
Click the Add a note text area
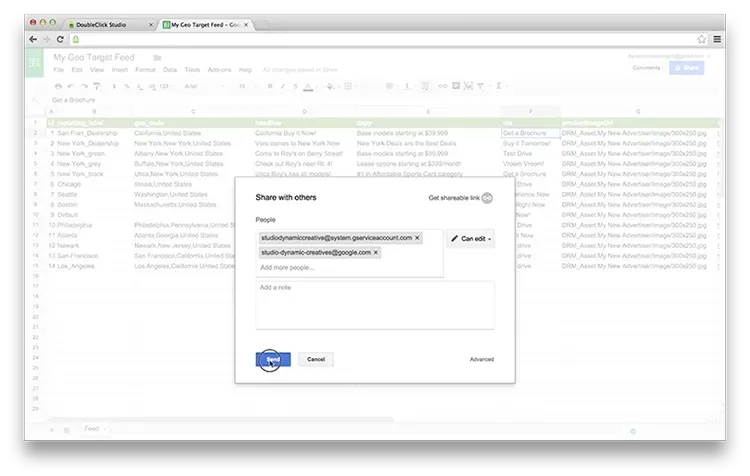pyautogui.click(x=375, y=305)
